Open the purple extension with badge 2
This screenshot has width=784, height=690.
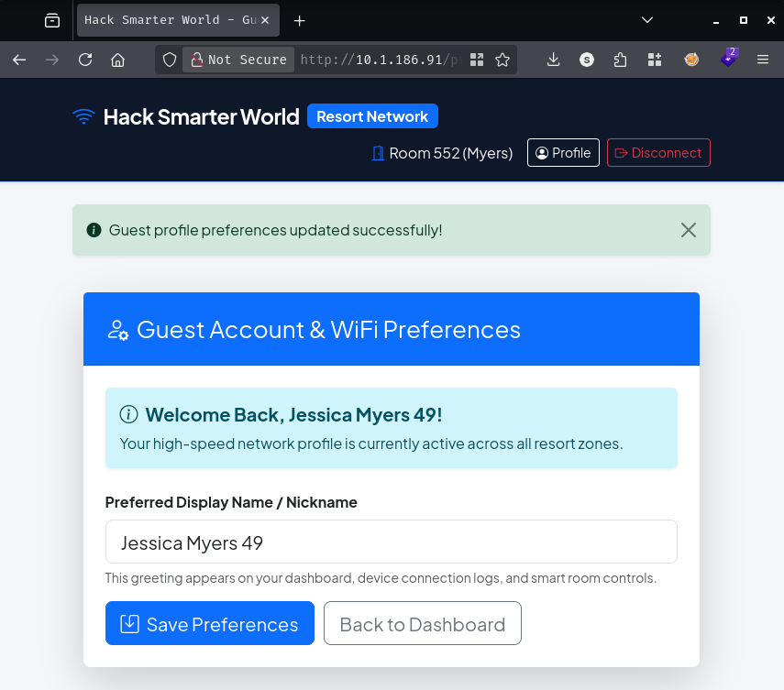pos(729,58)
